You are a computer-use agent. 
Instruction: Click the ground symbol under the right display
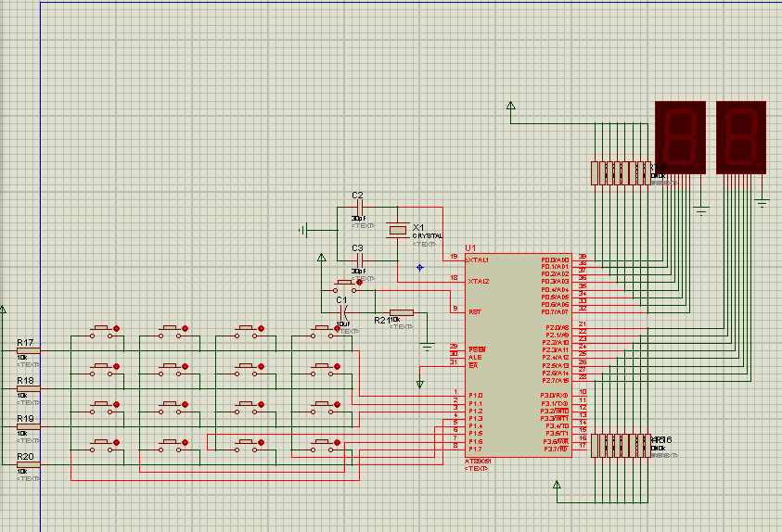[762, 203]
